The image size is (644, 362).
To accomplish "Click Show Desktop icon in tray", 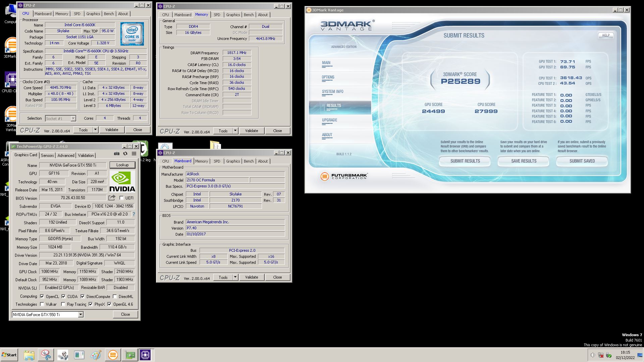I will coord(640,355).
